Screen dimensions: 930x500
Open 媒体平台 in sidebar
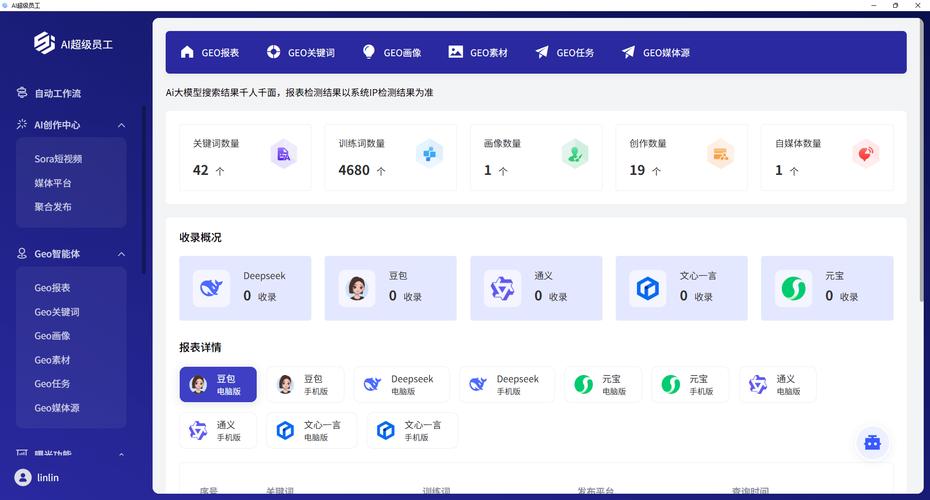[53, 183]
